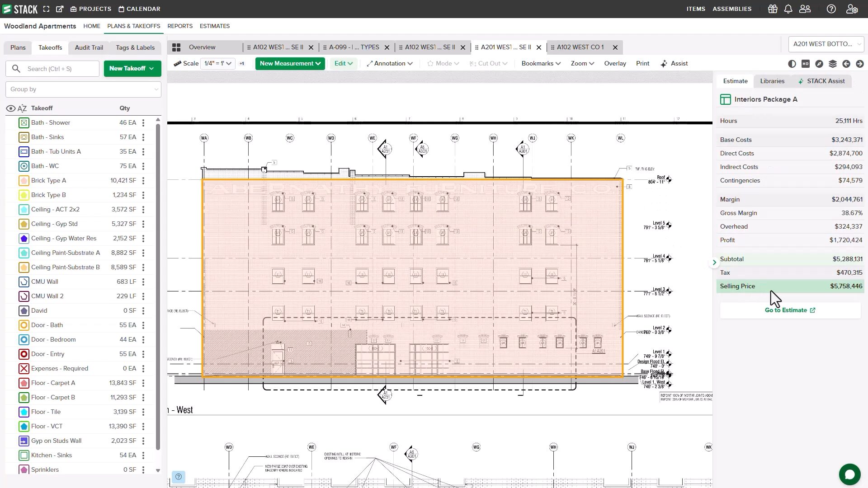Screen dimensions: 868x488
Task: Open the REPORTS menu
Action: coord(180,26)
